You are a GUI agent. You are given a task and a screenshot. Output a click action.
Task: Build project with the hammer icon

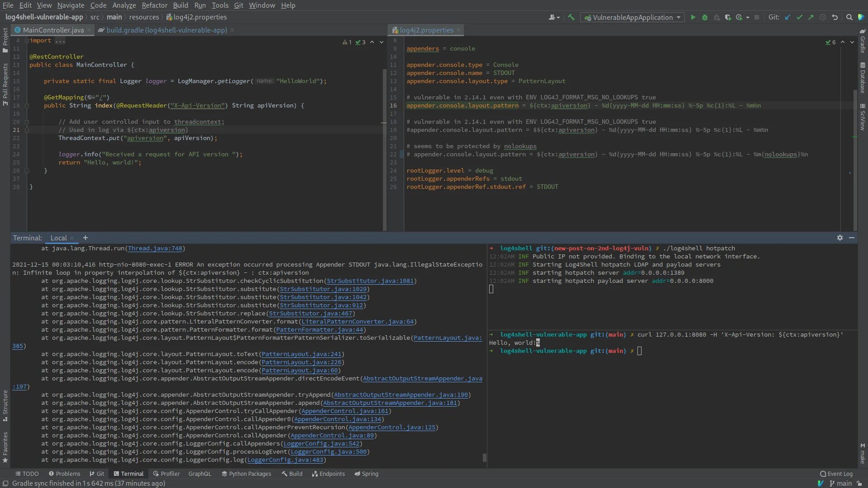point(571,17)
